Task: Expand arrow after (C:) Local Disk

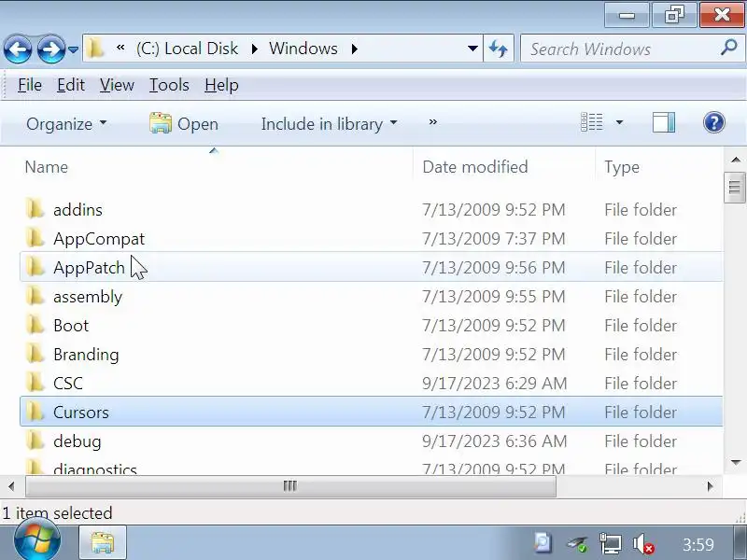Action: pyautogui.click(x=254, y=49)
